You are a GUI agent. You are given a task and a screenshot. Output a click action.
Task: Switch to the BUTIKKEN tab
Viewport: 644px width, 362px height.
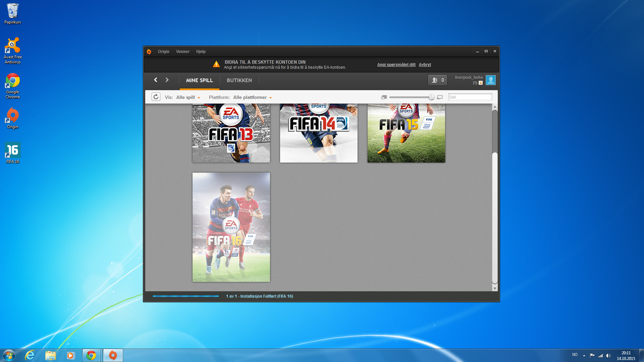coord(239,80)
